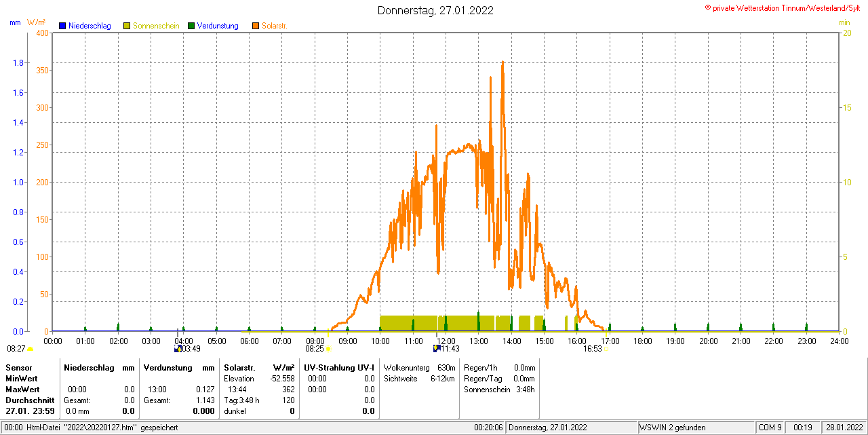This screenshot has height=435, width=868.
Task: Click the sunrise icon beside 08:25
Action: pyautogui.click(x=328, y=349)
